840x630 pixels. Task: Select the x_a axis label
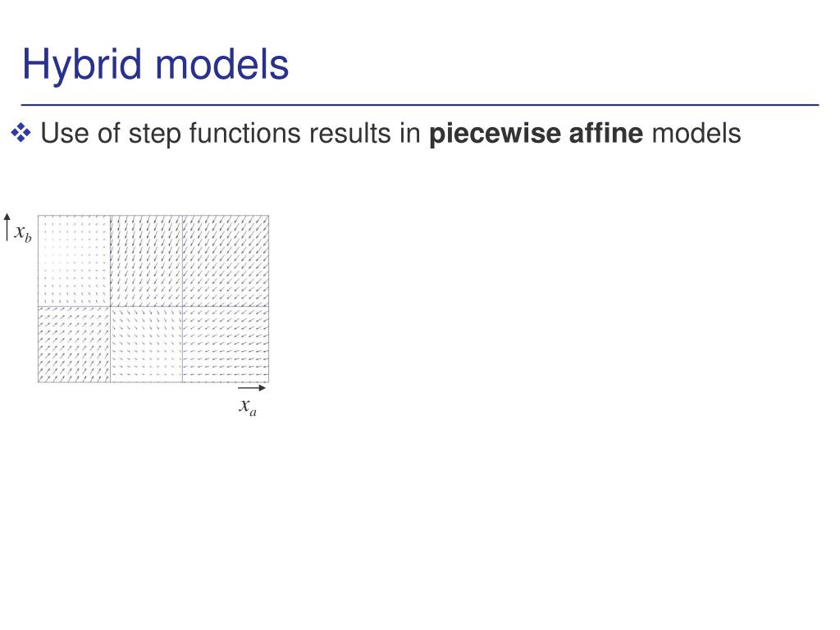[x=248, y=407]
